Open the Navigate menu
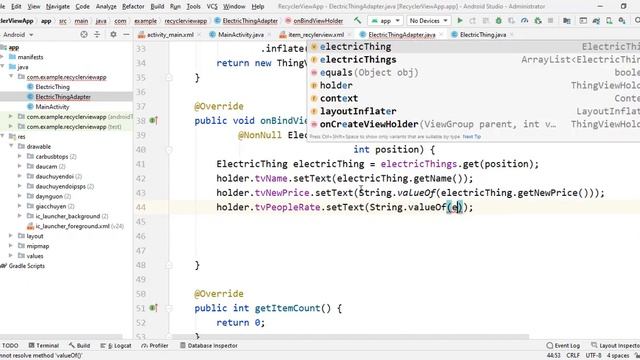The height and width of the screenshot is (360, 640). coord(58,7)
